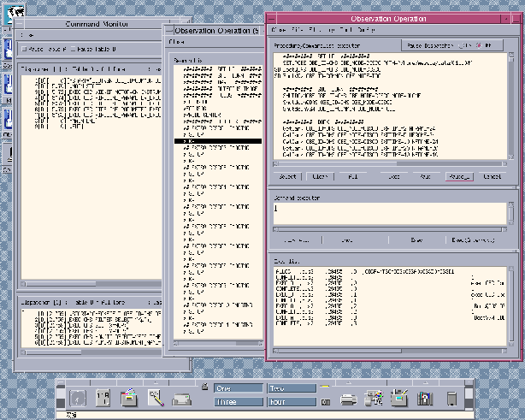Click the yellow busy light indicator

[324, 387]
